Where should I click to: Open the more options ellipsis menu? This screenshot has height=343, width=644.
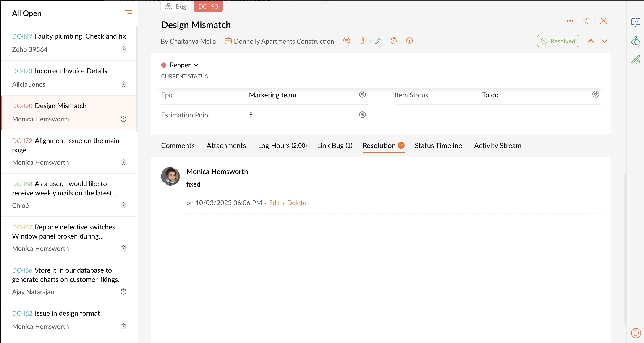click(x=570, y=21)
